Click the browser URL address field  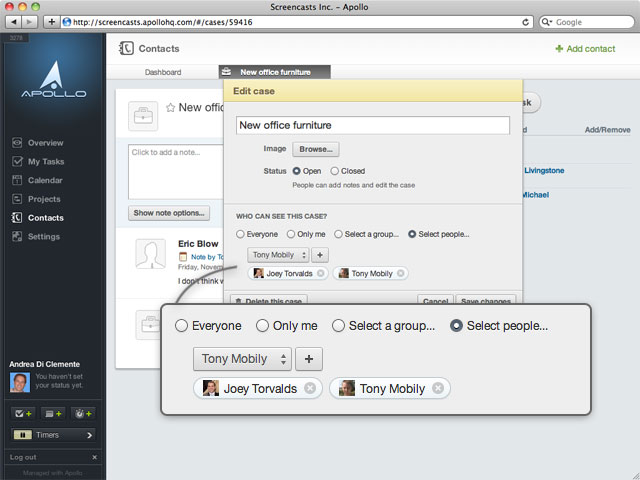(297, 22)
